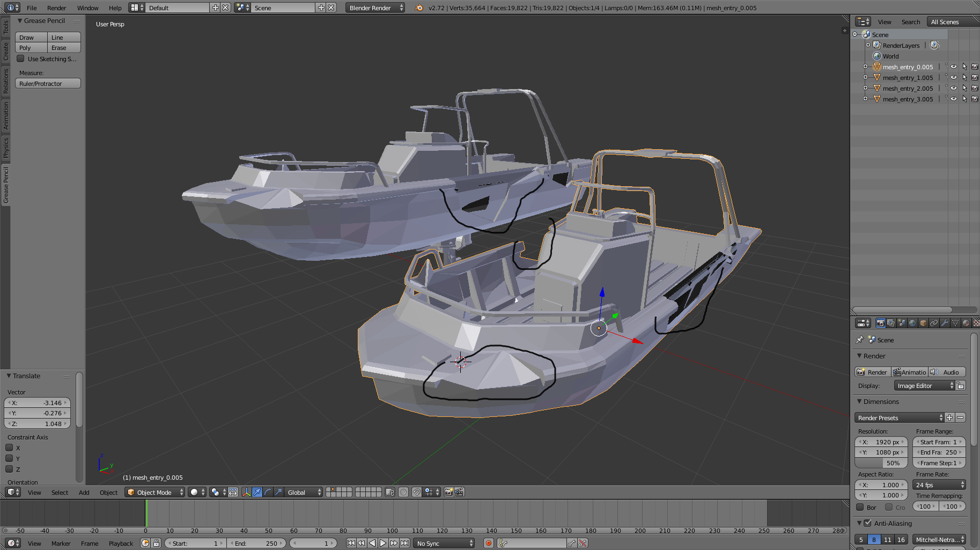
Task: Select the Grease Pencil sidebar tab
Action: coord(6,185)
